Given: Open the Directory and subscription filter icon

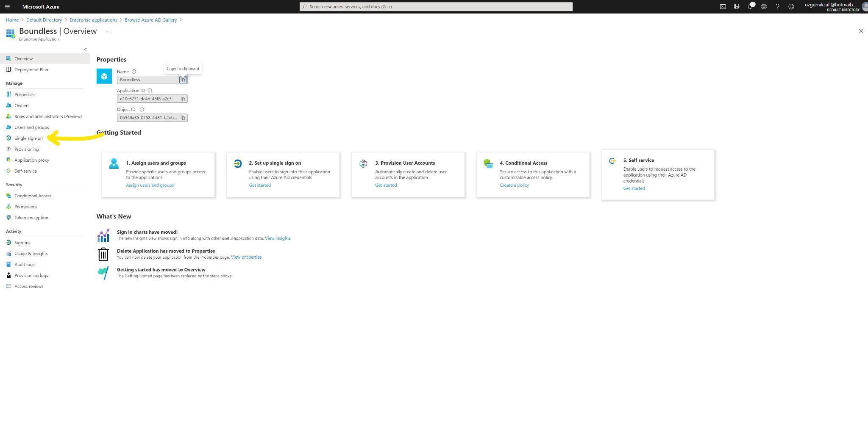Looking at the screenshot, I should coord(737,7).
